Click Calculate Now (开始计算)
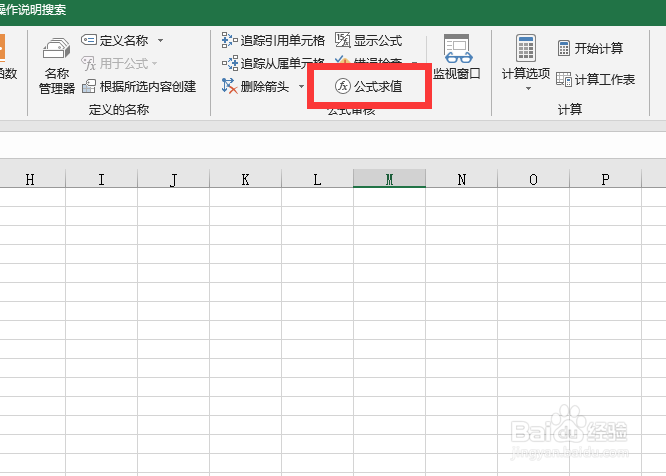The width and height of the screenshot is (666, 476). [x=590, y=48]
